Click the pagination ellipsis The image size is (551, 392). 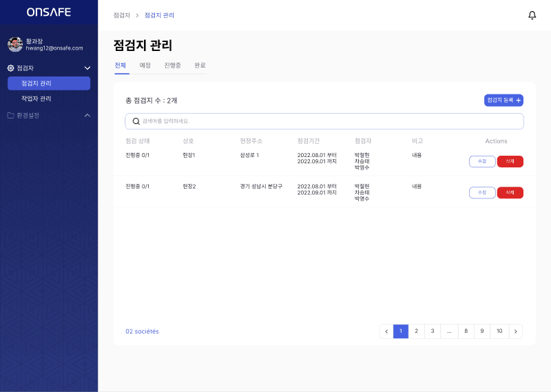(x=449, y=331)
